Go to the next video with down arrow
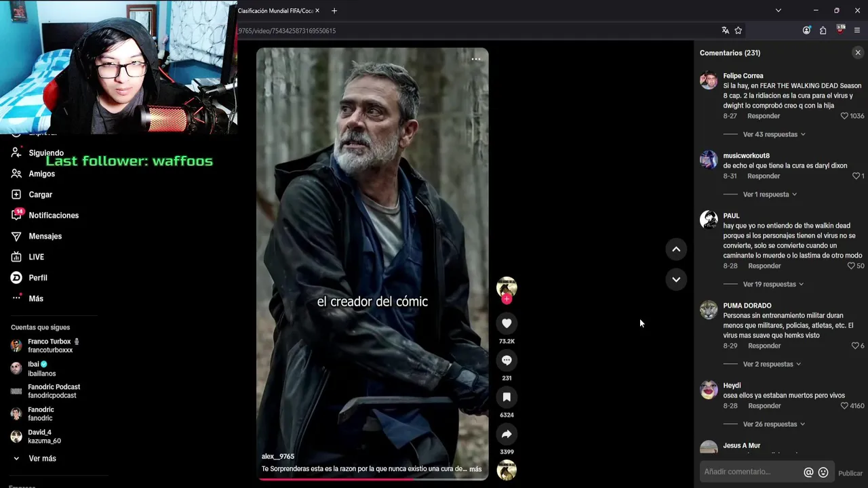 point(676,279)
